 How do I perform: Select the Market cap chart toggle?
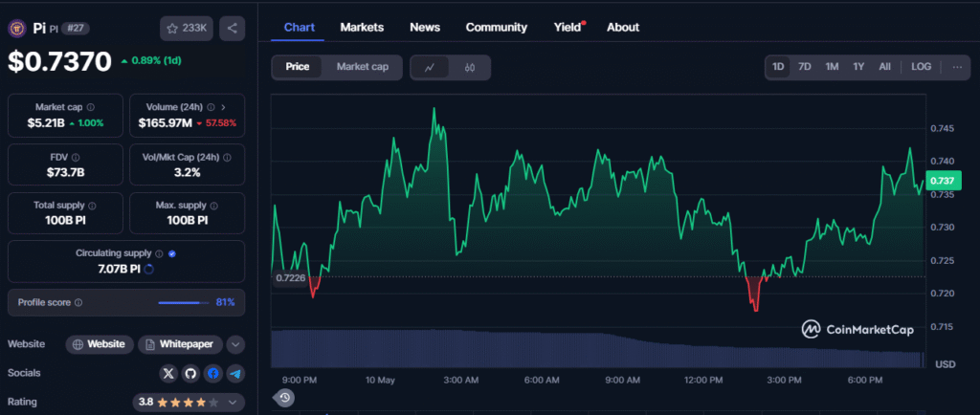pyautogui.click(x=363, y=67)
